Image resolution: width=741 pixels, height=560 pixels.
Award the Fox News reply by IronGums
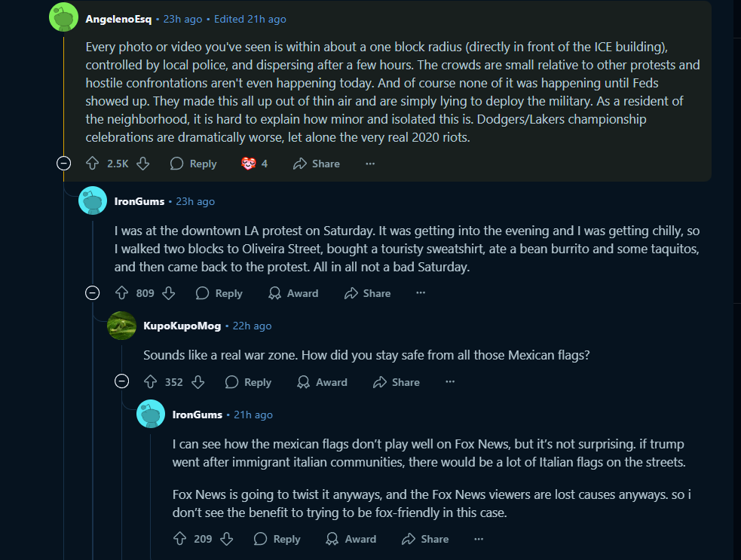point(351,539)
